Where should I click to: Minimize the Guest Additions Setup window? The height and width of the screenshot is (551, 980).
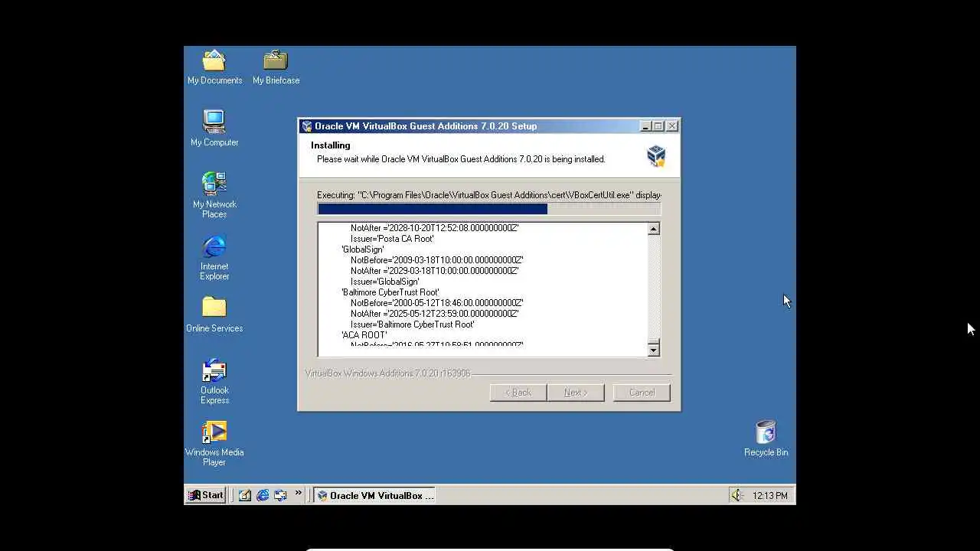(645, 126)
